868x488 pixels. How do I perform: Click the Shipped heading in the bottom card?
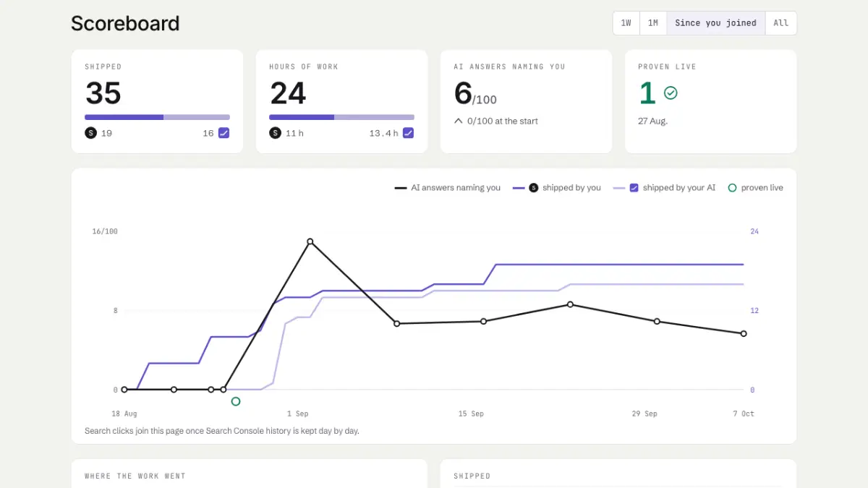(x=472, y=476)
